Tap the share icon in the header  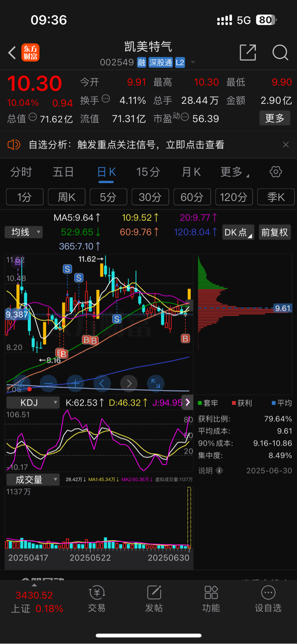248,52
